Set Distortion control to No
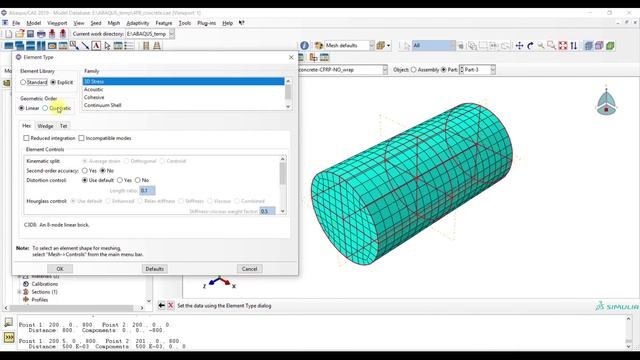 [138, 180]
